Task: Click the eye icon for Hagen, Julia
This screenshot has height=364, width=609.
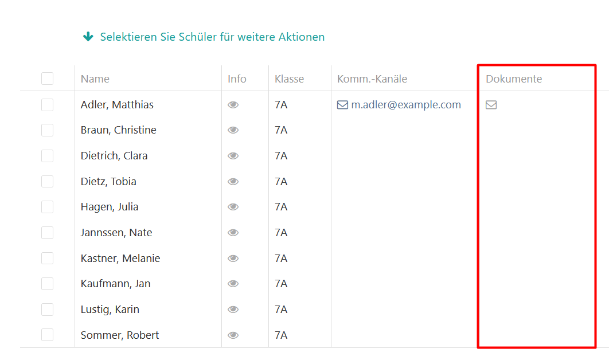Action: [x=233, y=207]
